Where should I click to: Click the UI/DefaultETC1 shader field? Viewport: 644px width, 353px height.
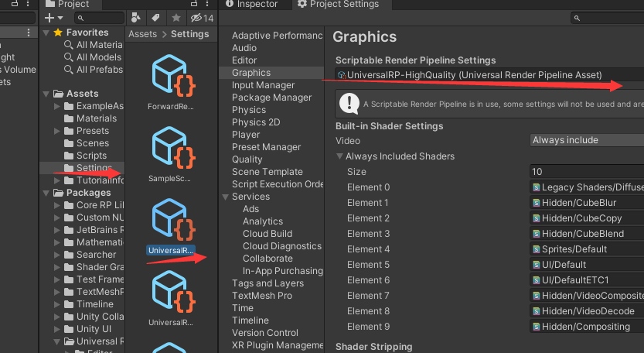[587, 280]
